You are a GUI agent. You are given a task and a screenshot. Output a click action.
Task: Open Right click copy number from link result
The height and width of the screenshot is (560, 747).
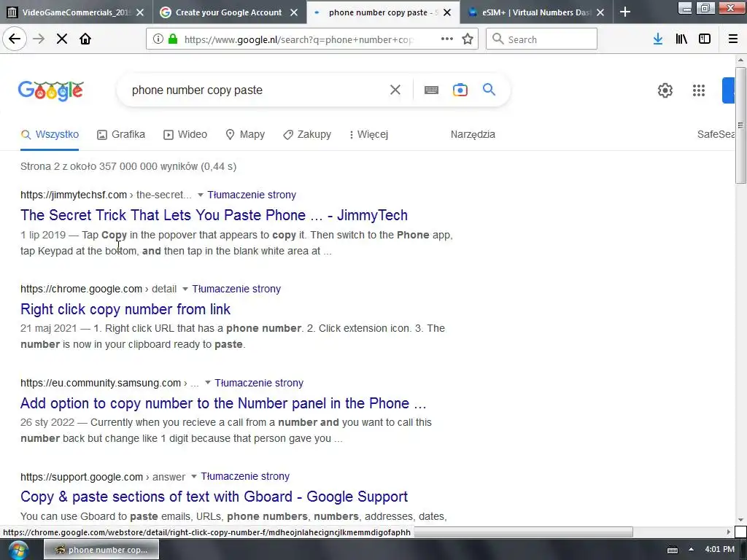coord(125,309)
